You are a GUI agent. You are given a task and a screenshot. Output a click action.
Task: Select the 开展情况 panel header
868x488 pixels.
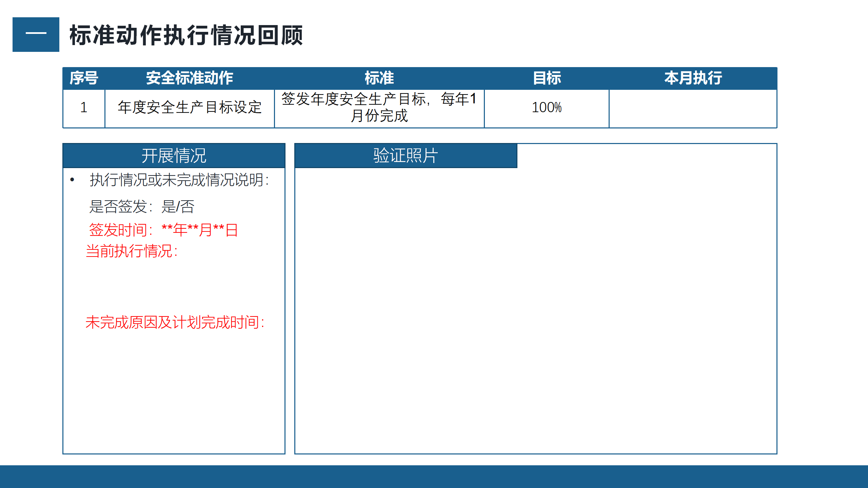[x=174, y=156]
